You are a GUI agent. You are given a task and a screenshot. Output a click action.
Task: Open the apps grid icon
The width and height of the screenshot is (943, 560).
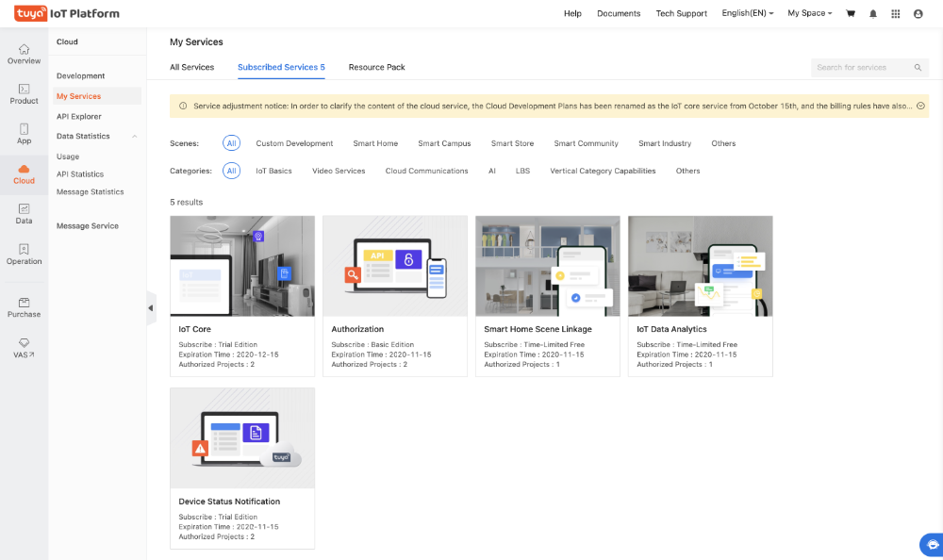point(896,14)
